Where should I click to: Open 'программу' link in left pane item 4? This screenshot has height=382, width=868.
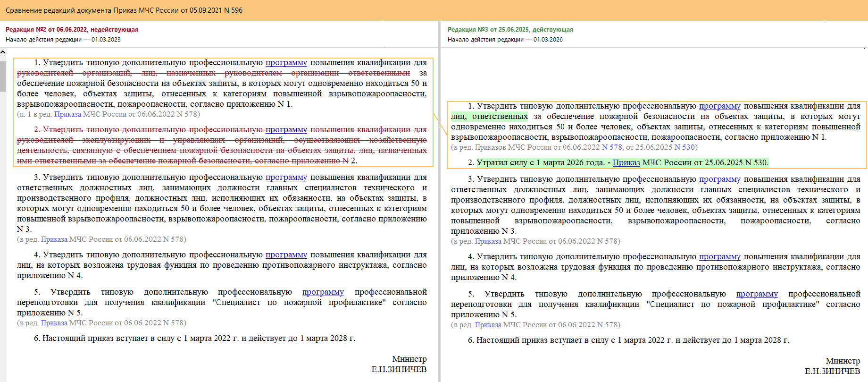coord(286,255)
